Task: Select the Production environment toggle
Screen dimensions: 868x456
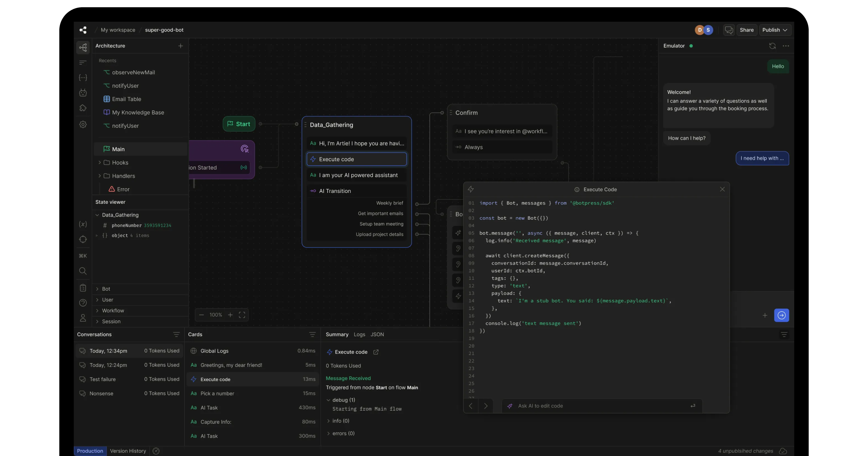Action: [90, 451]
